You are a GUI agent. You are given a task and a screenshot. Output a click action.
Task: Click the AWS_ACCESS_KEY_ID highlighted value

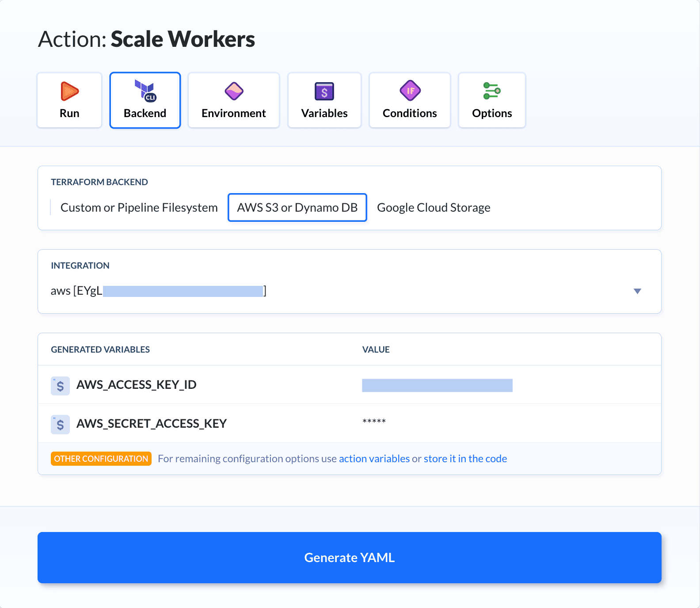437,385
